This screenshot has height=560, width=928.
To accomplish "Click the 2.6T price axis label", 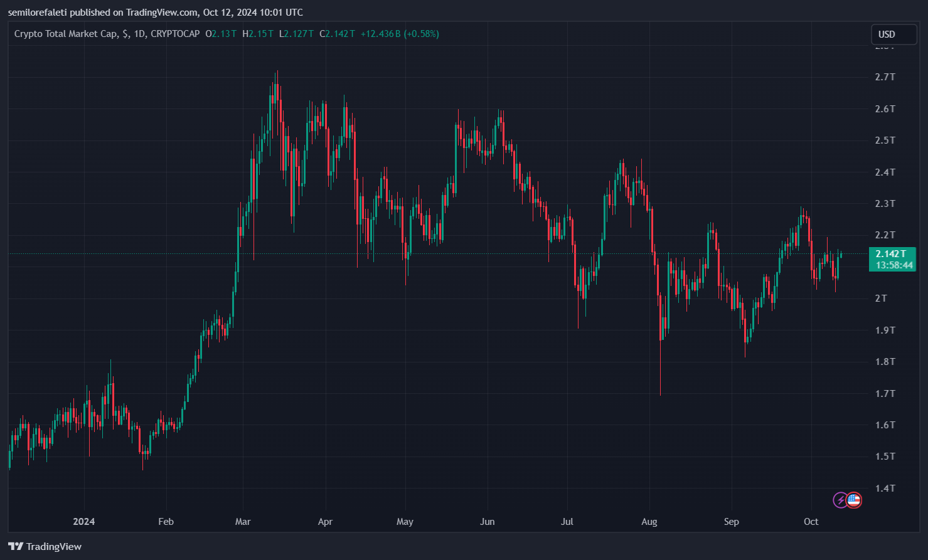I will pyautogui.click(x=885, y=108).
